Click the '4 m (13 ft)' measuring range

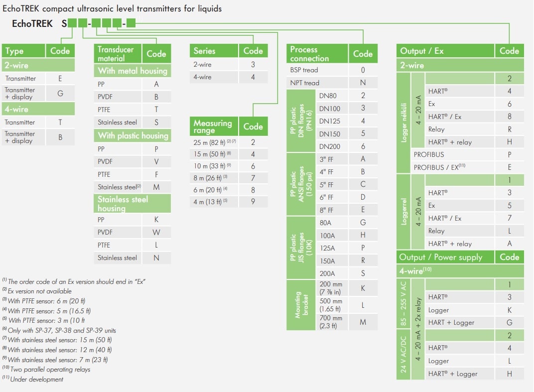point(229,202)
